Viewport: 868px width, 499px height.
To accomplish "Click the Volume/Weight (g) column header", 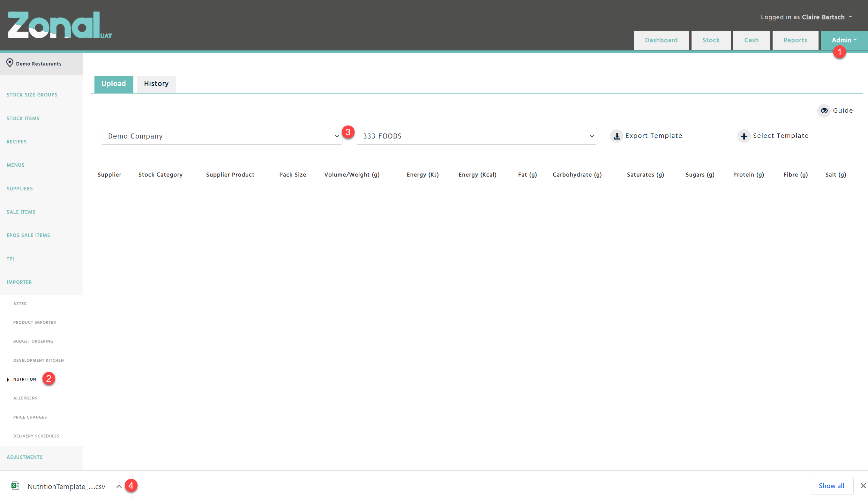I will tap(352, 175).
